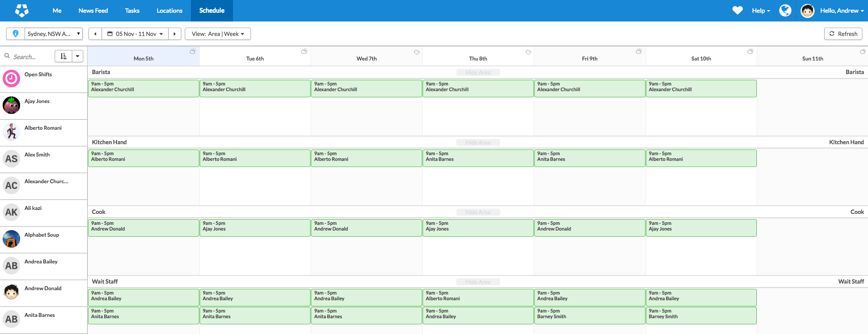Screen dimensions: 868x334
Task: Open the Locations tab
Action: pos(169,11)
